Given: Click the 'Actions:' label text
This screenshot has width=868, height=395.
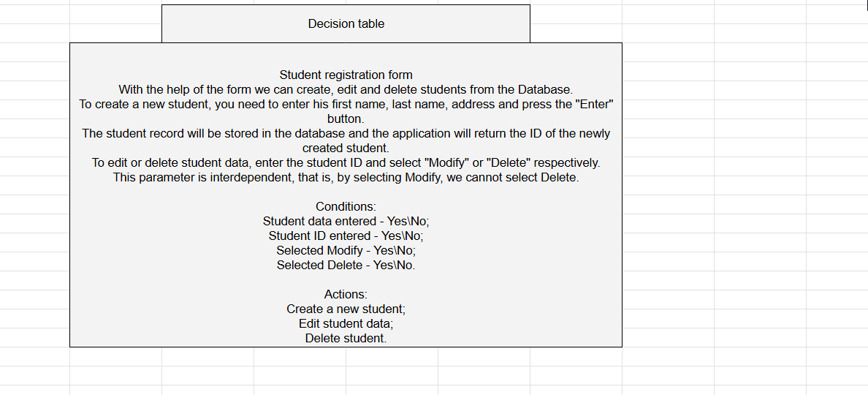Looking at the screenshot, I should click(346, 294).
